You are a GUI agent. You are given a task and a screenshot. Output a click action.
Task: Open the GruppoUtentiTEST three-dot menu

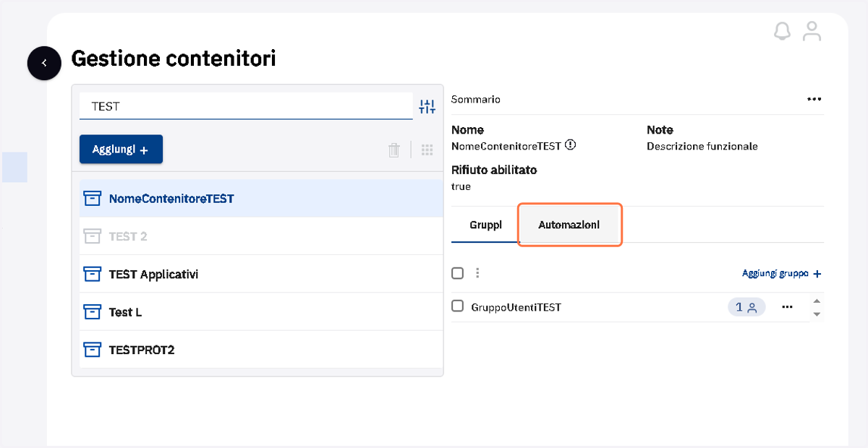tap(788, 307)
